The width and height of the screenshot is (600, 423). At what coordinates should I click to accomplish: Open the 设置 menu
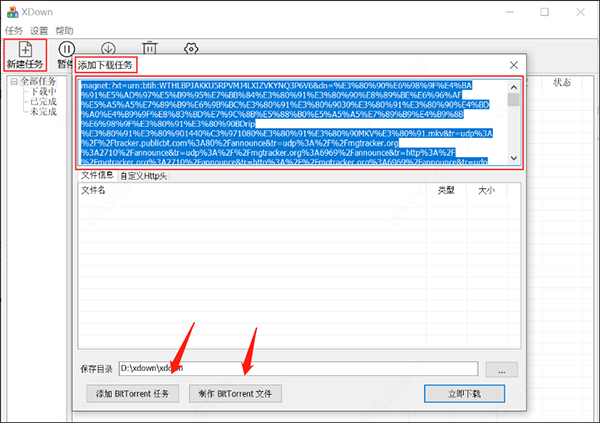tap(39, 31)
